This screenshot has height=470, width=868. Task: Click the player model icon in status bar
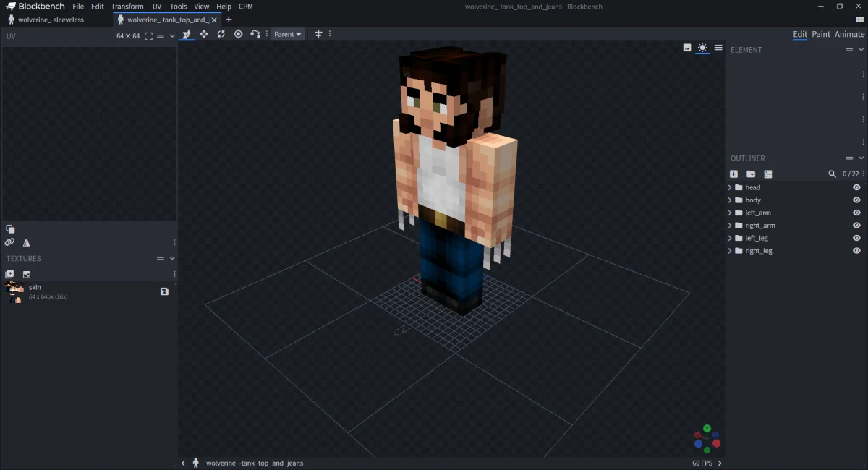pos(196,463)
